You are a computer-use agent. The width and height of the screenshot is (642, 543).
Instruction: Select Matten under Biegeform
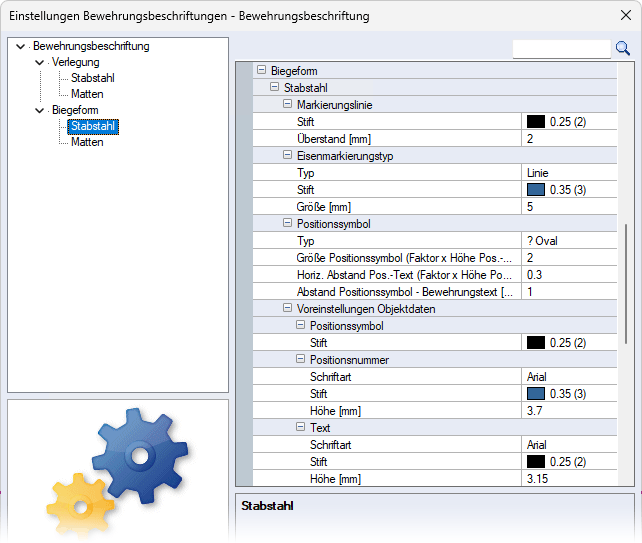[87, 142]
